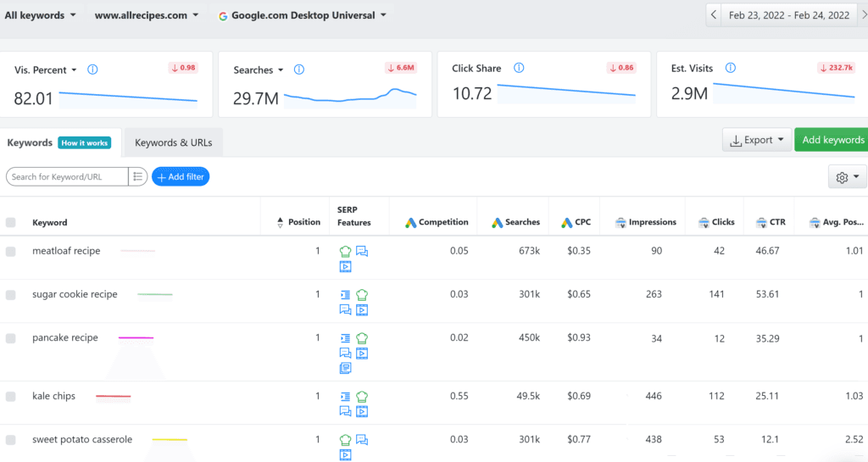Click people-also-ask chat icon in pancake recipe row
The height and width of the screenshot is (462, 868).
tap(345, 353)
